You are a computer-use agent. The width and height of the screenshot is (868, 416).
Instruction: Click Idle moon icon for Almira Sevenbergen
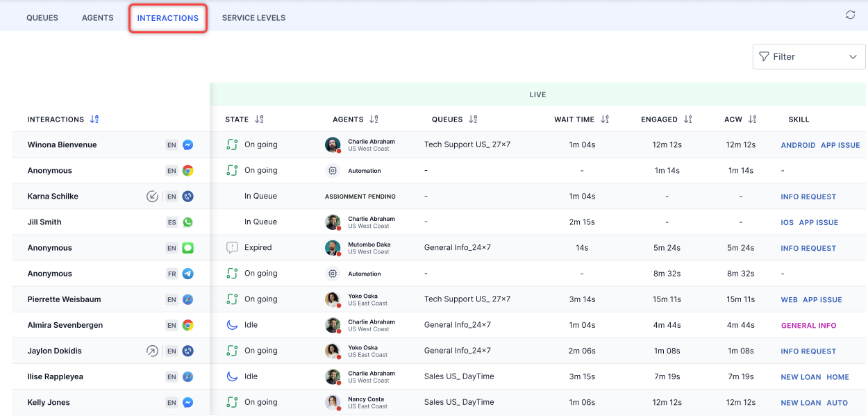(x=232, y=325)
